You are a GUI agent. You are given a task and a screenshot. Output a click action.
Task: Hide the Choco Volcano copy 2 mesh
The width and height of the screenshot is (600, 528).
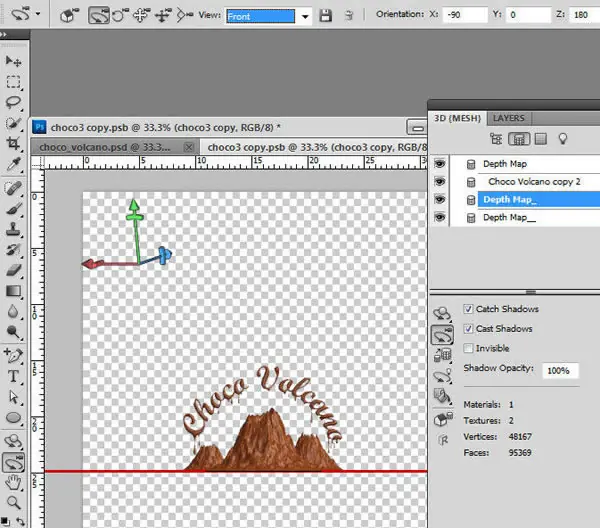440,181
